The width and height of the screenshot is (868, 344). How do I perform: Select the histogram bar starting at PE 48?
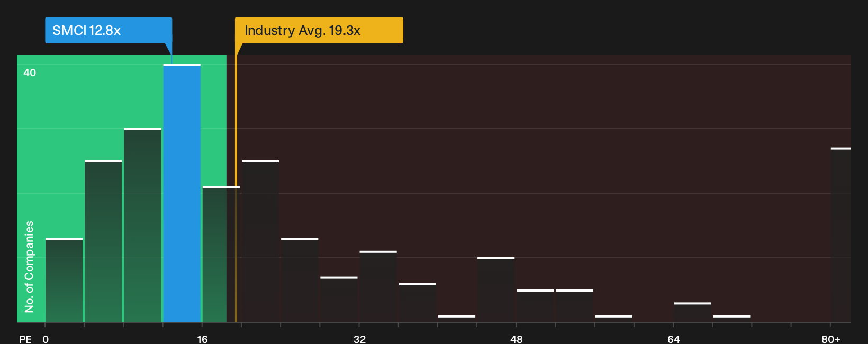coord(535,306)
